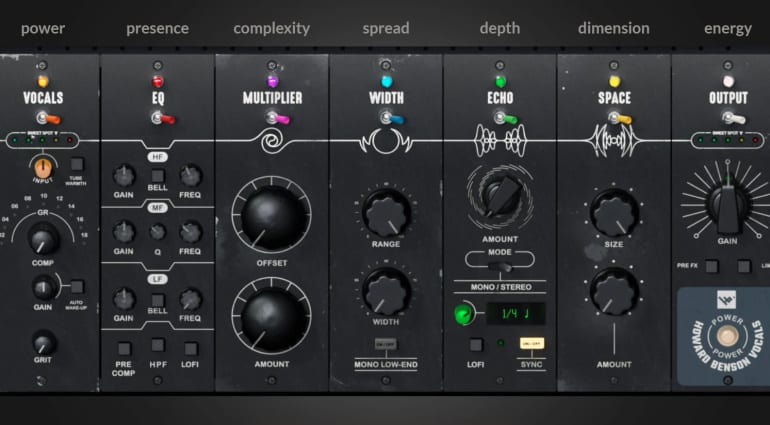Click the yellow Space indicator LED
770x425 pixels.
(614, 81)
